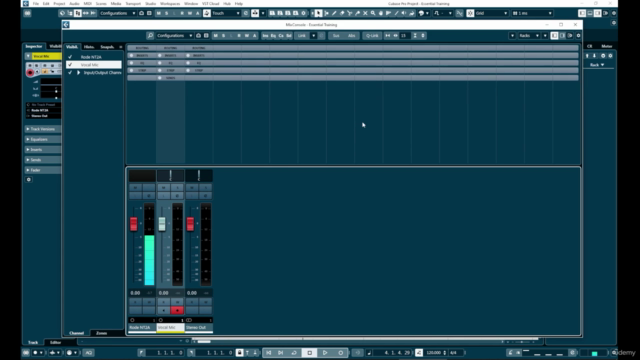
Task: Select the Zoom magnifier tool
Action: 373,13
